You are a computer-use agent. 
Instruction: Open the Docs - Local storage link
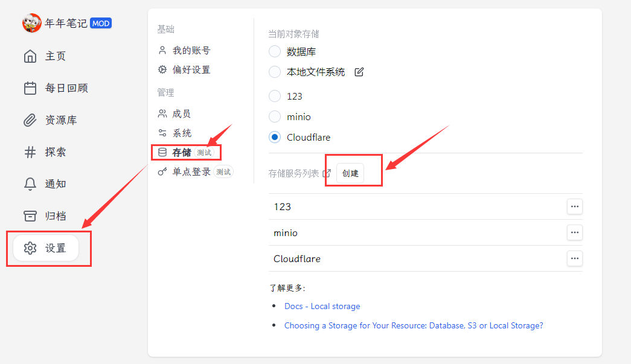click(322, 306)
